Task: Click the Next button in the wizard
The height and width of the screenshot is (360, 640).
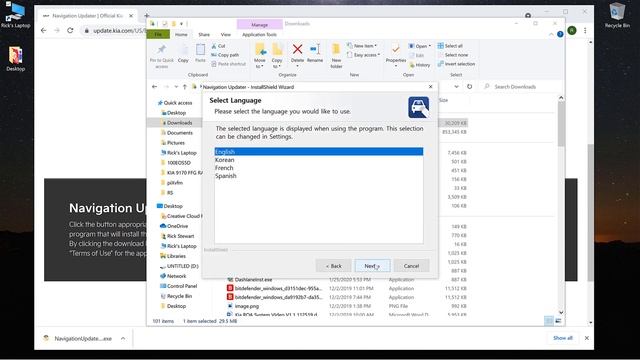Action: [x=372, y=266]
